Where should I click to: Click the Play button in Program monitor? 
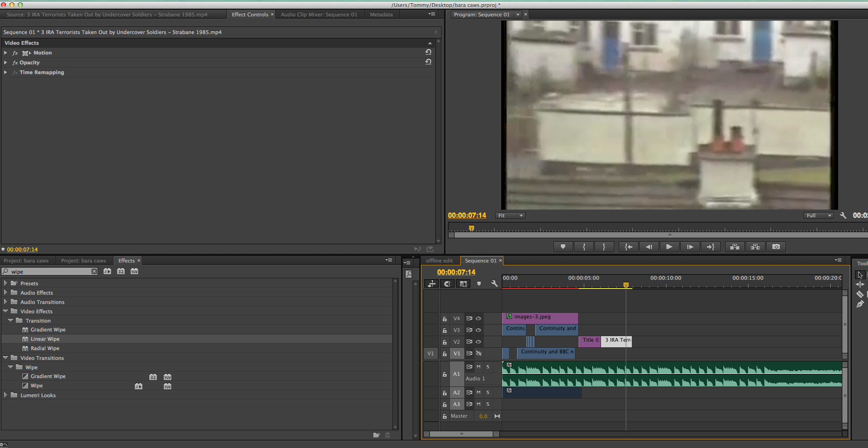(x=669, y=247)
